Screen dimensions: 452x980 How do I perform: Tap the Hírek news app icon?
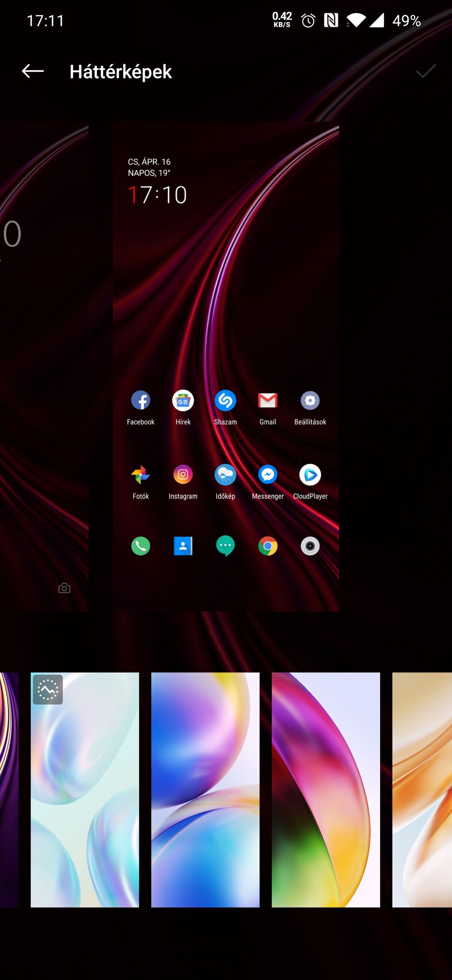pos(183,400)
